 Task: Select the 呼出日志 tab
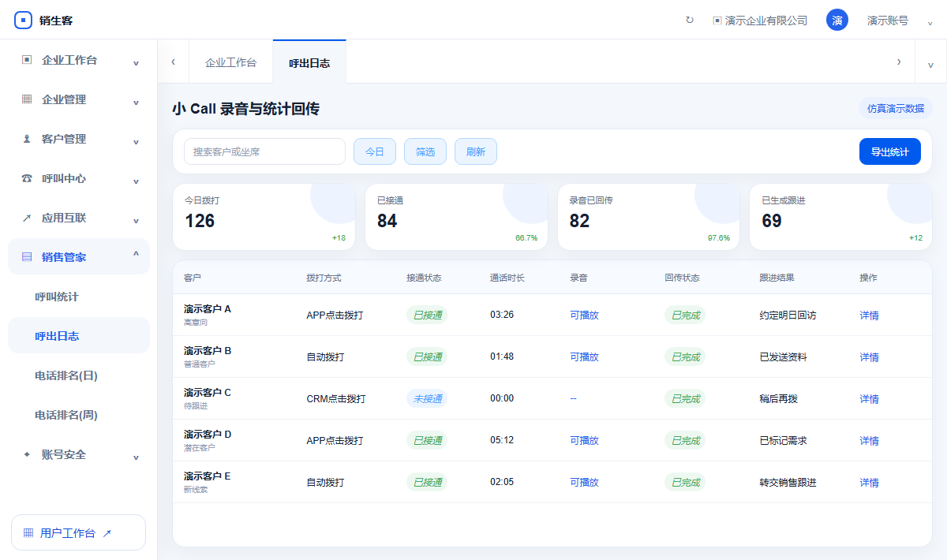click(309, 62)
